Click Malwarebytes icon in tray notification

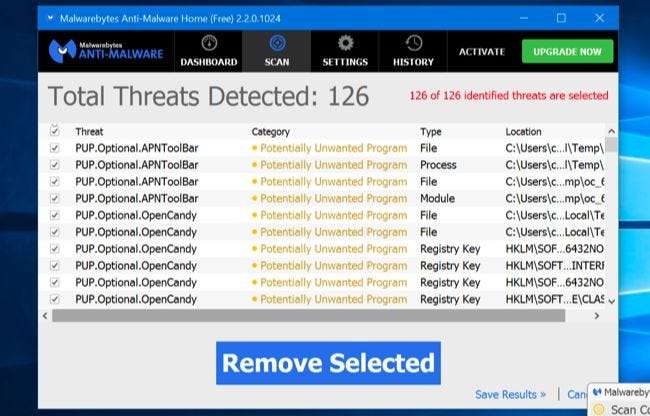click(x=597, y=392)
